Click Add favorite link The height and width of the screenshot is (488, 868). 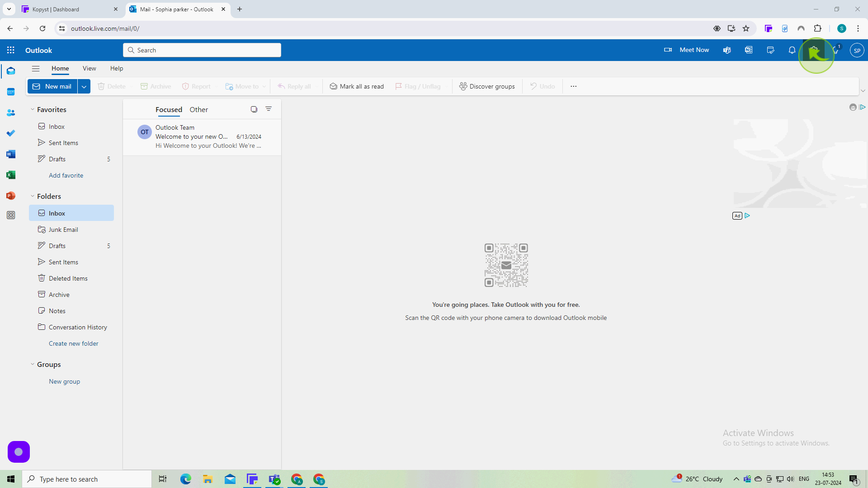coord(66,175)
